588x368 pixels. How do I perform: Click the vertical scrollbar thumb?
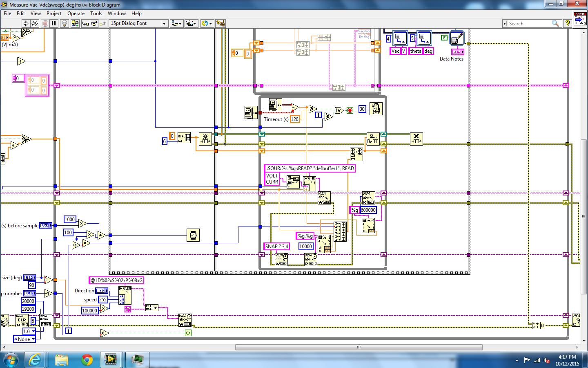coord(584,217)
